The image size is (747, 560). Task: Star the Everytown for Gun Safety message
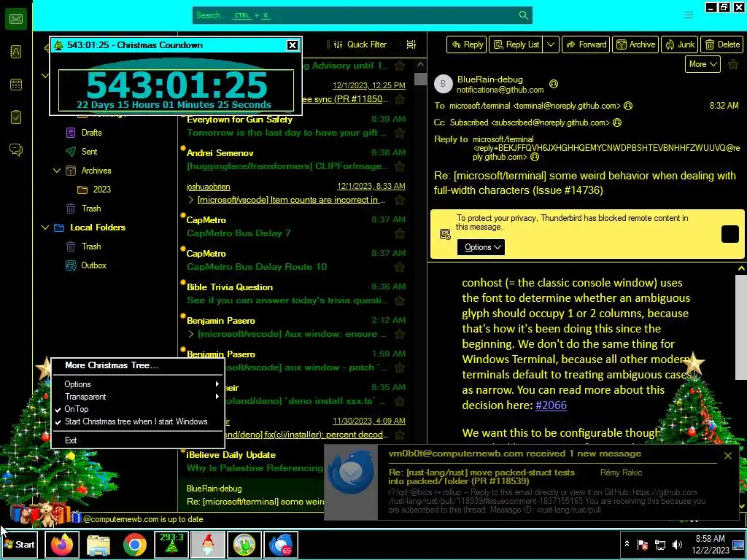[x=400, y=133]
